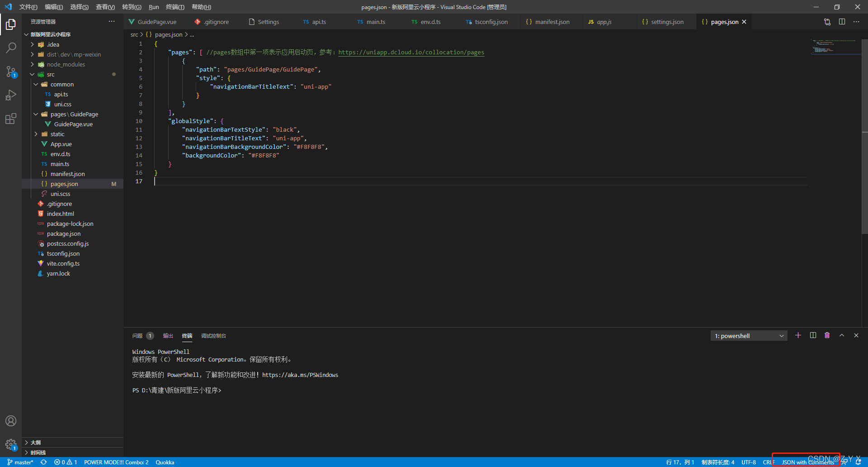Image resolution: width=868 pixels, height=467 pixels.
Task: Open the 编辑(E) menu
Action: click(x=54, y=7)
